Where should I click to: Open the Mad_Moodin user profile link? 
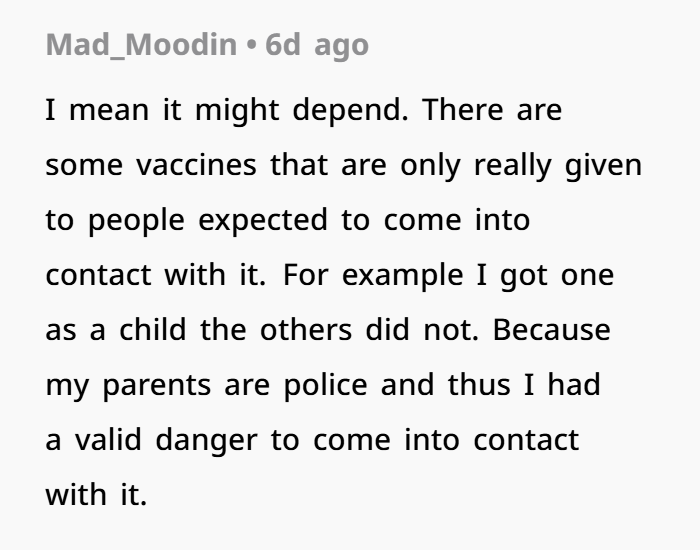coord(141,45)
